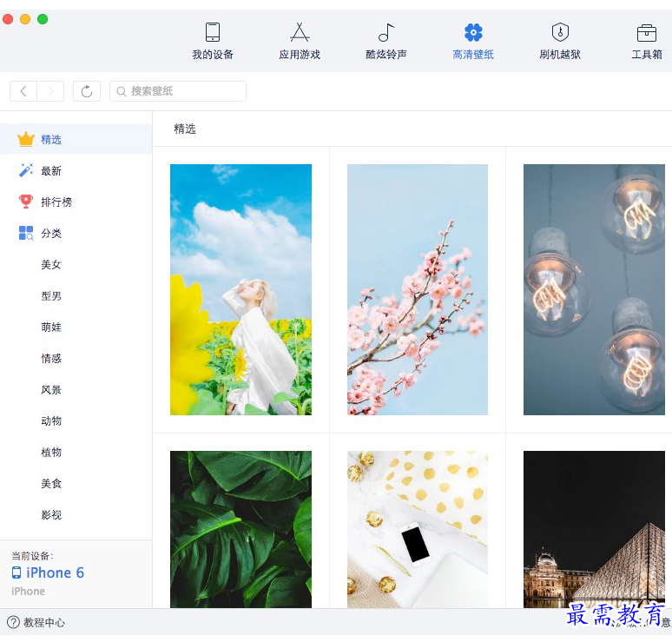
Task: Click the magnifier icon in search box
Action: point(122,91)
